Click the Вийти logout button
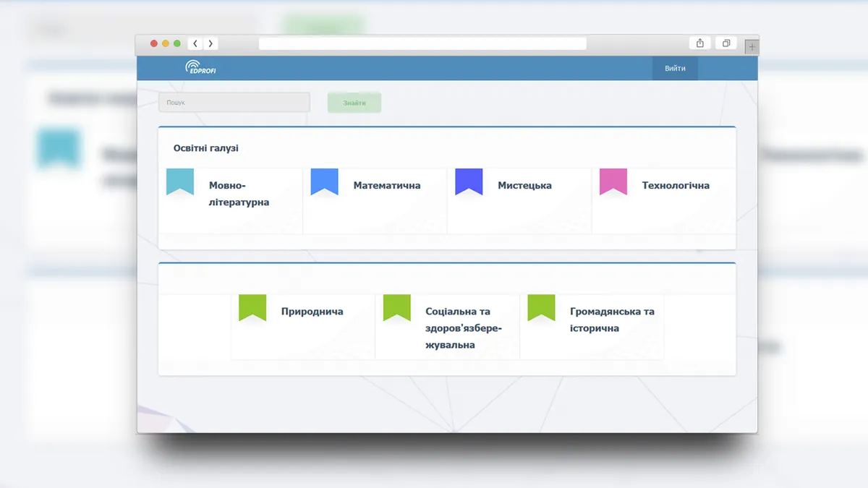This screenshot has height=488, width=868. pos(675,69)
